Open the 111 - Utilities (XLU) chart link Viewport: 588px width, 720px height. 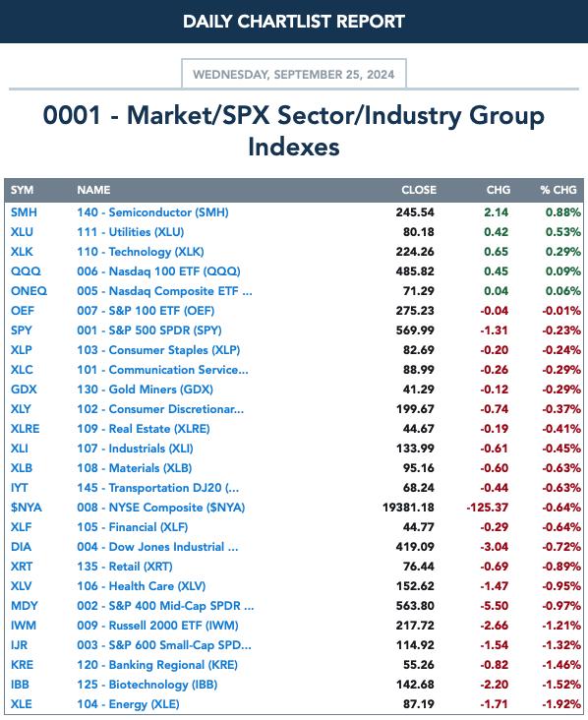(131, 232)
